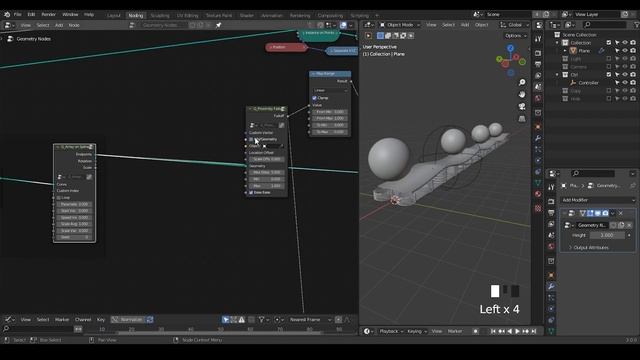Image resolution: width=640 pixels, height=360 pixels.
Task: Open the Window menu
Action: (70, 14)
